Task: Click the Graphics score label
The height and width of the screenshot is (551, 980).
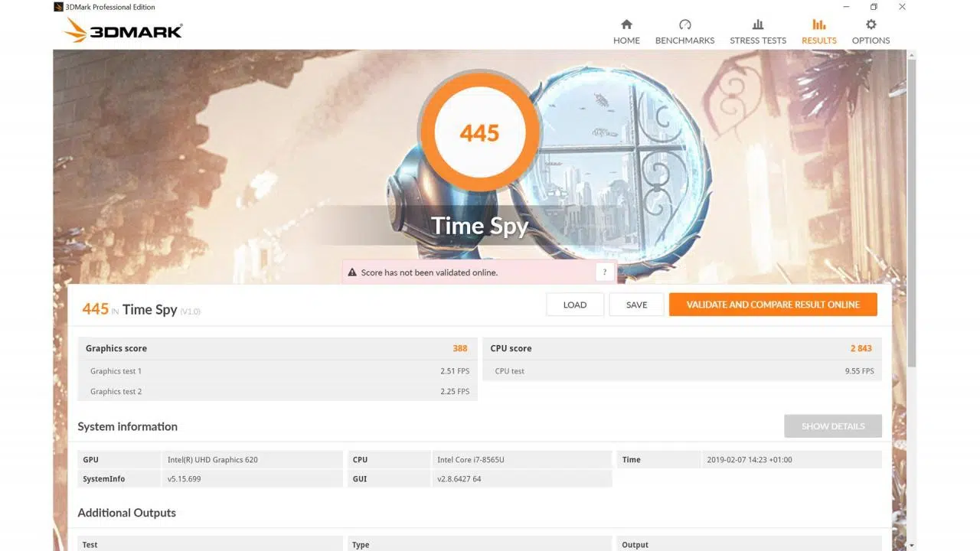Action: point(116,348)
